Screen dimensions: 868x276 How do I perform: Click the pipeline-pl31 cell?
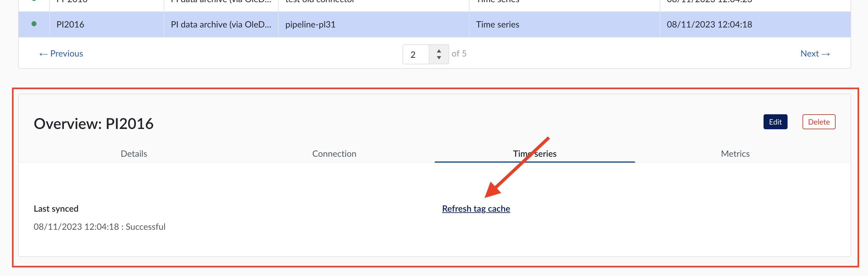click(310, 25)
